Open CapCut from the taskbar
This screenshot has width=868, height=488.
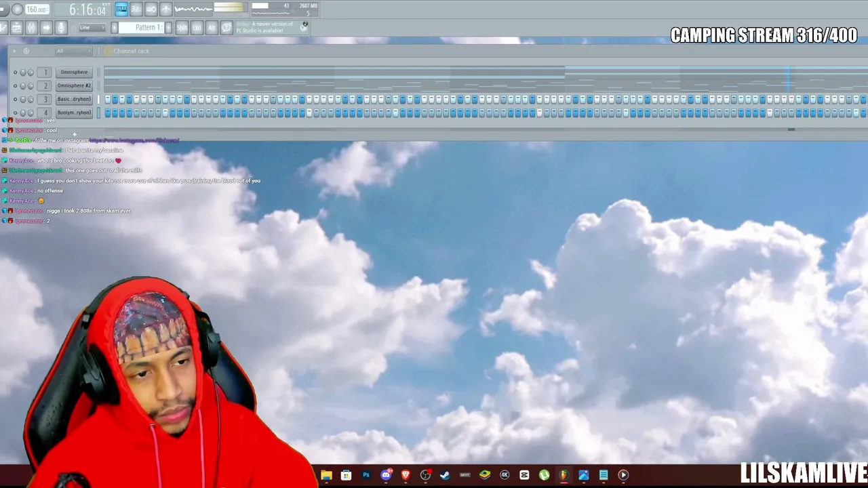click(524, 475)
